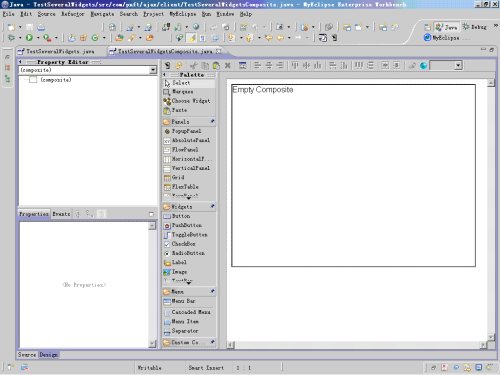Open the Refactor menu

pyautogui.click(x=73, y=14)
